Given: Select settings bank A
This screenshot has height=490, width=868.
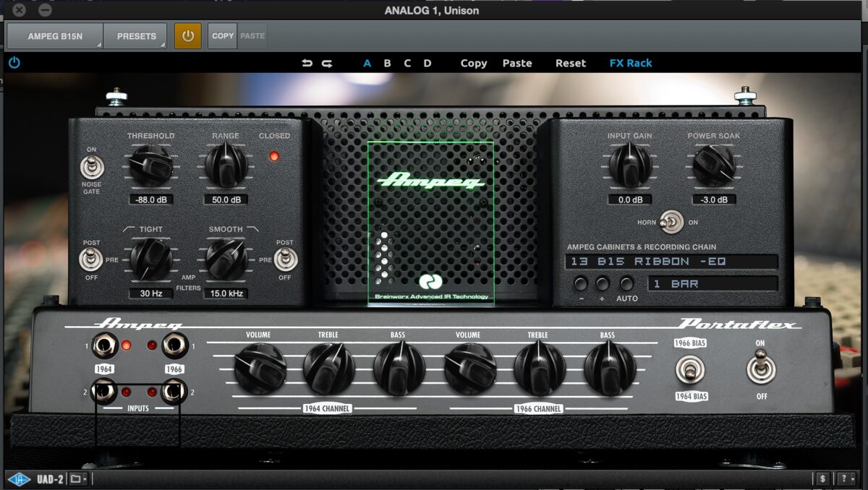Looking at the screenshot, I should [x=367, y=64].
